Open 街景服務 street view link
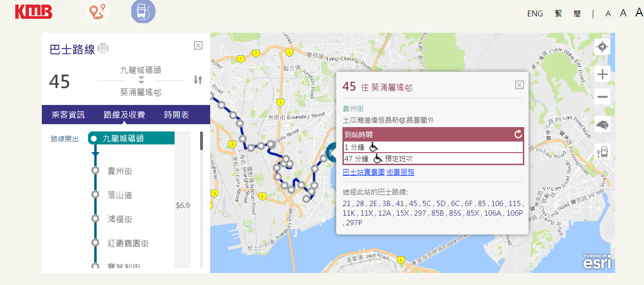Viewport: 644px width, 285px height. [x=400, y=172]
